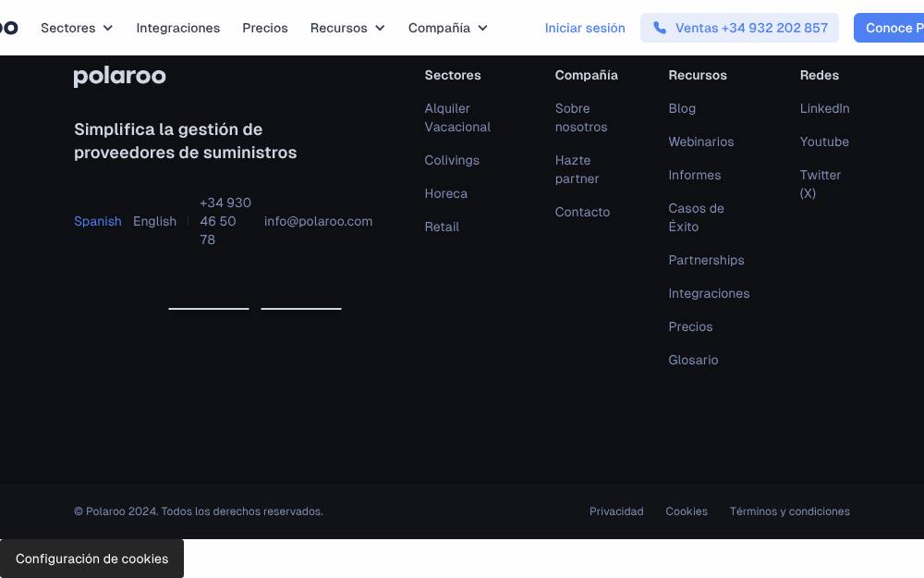
Task: Open Precios link in footer Recursos
Action: (x=690, y=326)
